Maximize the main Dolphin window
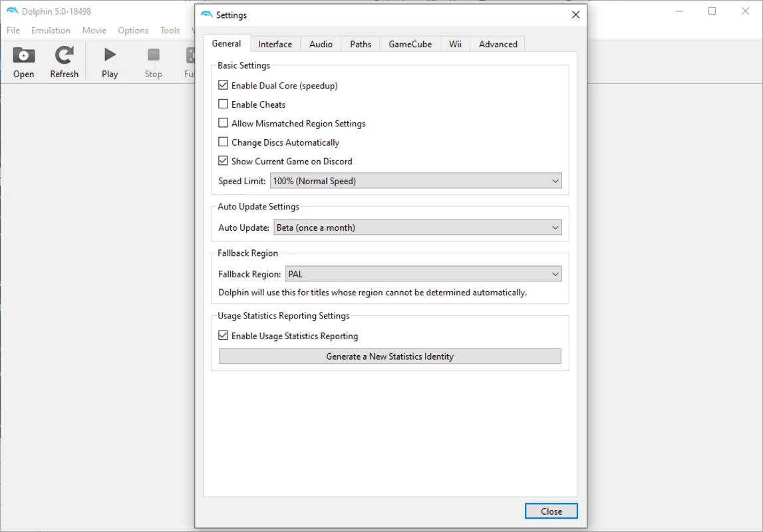Image resolution: width=763 pixels, height=532 pixels. [712, 11]
